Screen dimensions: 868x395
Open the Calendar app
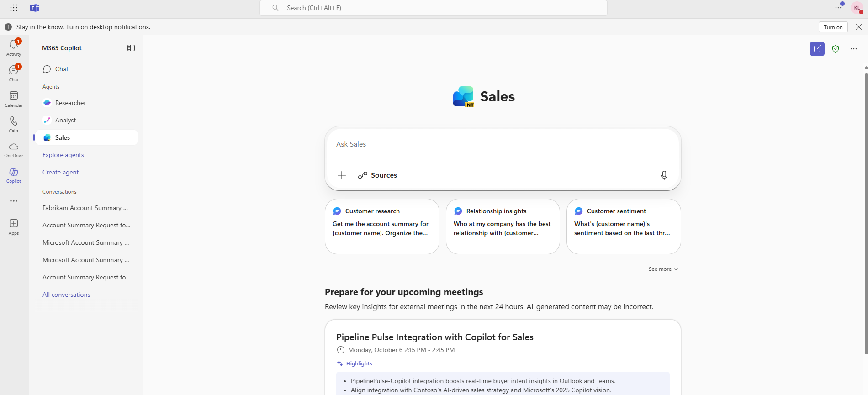pyautogui.click(x=14, y=99)
